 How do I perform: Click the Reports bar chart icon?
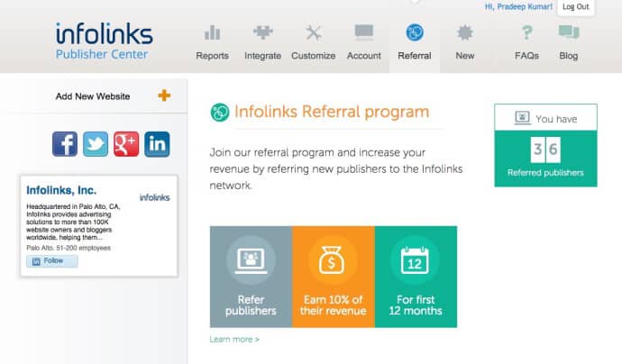click(x=212, y=32)
